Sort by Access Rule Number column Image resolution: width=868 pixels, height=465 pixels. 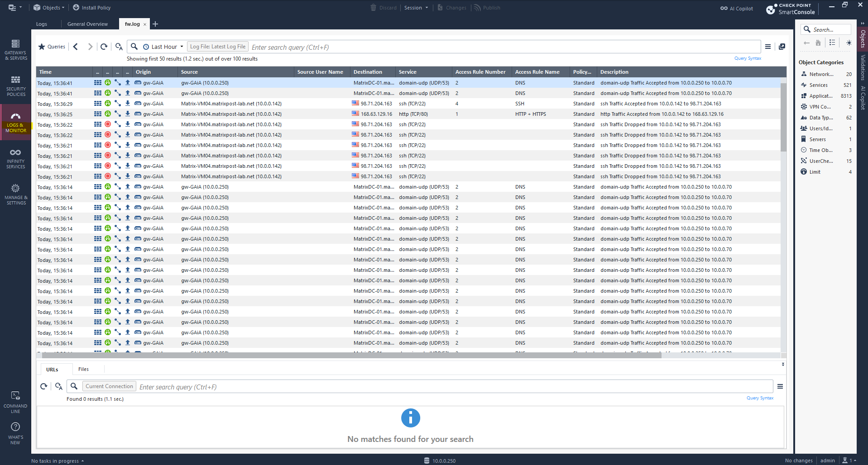click(x=482, y=72)
